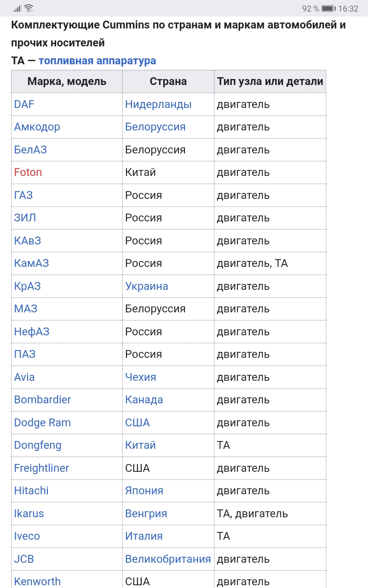Follow the Украина country link
This screenshot has width=368, height=588.
coord(147,286)
